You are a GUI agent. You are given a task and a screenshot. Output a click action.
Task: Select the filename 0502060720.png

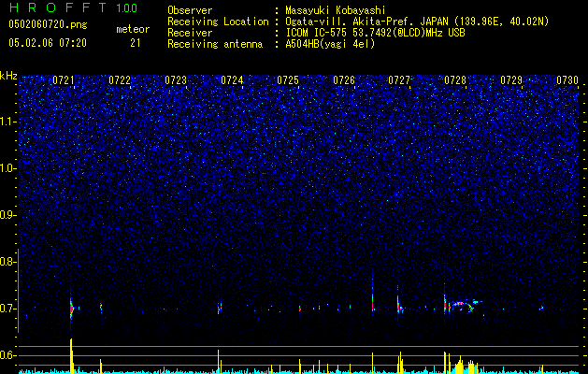[x=48, y=24]
